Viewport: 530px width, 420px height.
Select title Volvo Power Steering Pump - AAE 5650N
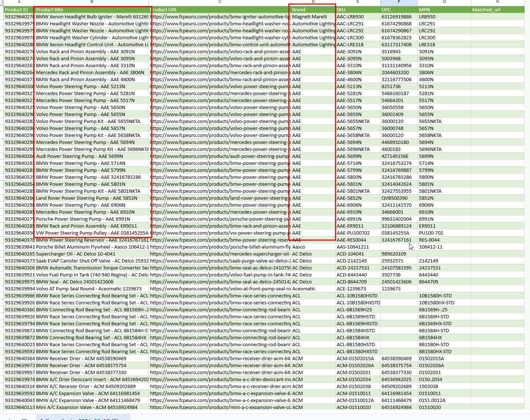(x=92, y=107)
